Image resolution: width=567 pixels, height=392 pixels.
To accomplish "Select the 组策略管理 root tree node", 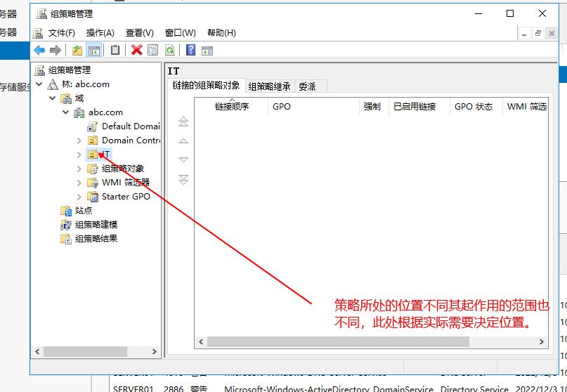I will 69,70.
